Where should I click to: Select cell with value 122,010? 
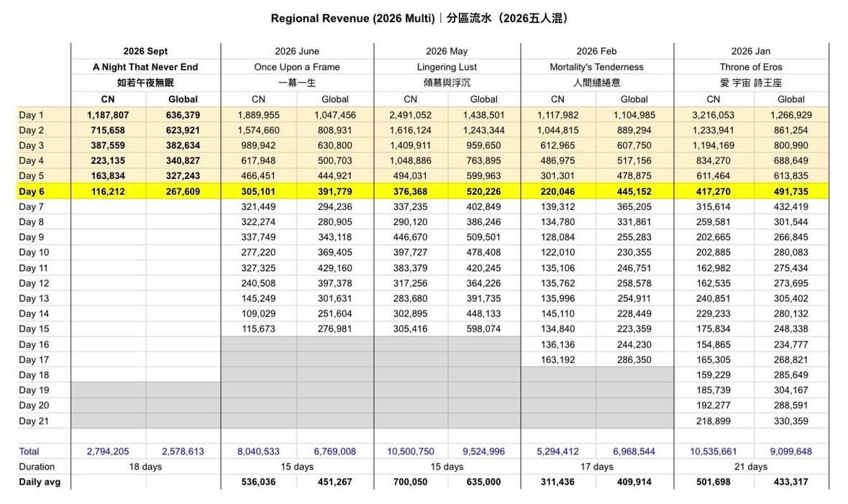pos(557,252)
